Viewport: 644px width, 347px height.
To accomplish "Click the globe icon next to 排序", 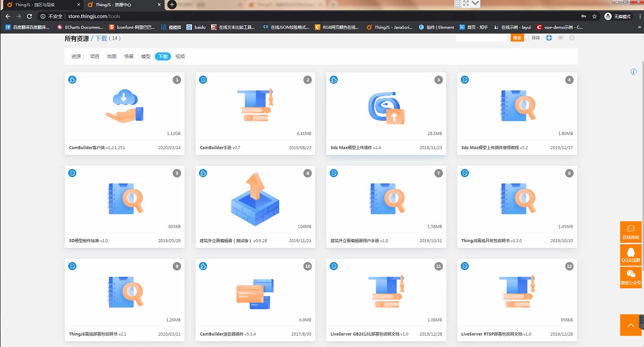I will point(548,38).
